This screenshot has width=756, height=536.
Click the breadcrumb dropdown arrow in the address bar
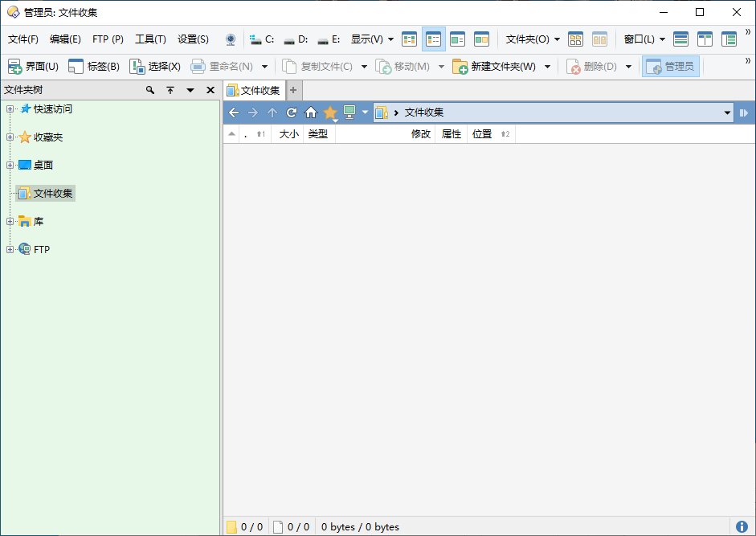click(727, 113)
